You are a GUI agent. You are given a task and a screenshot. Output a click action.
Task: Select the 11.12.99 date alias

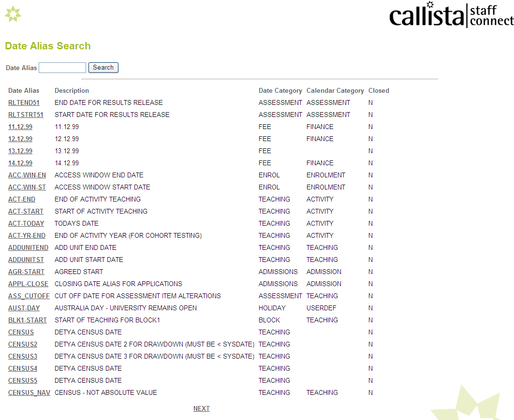pos(20,127)
